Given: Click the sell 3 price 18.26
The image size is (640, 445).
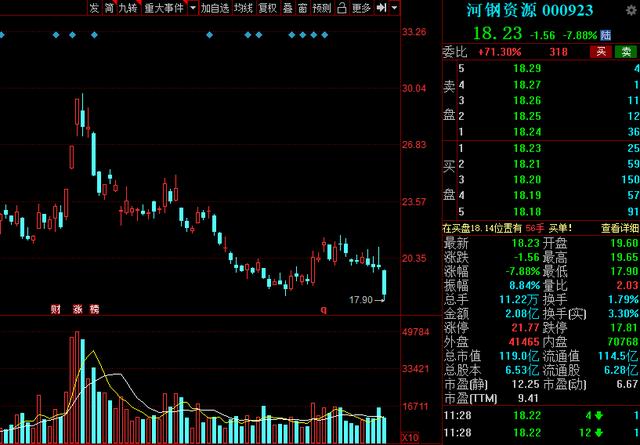Looking at the screenshot, I should click(527, 100).
